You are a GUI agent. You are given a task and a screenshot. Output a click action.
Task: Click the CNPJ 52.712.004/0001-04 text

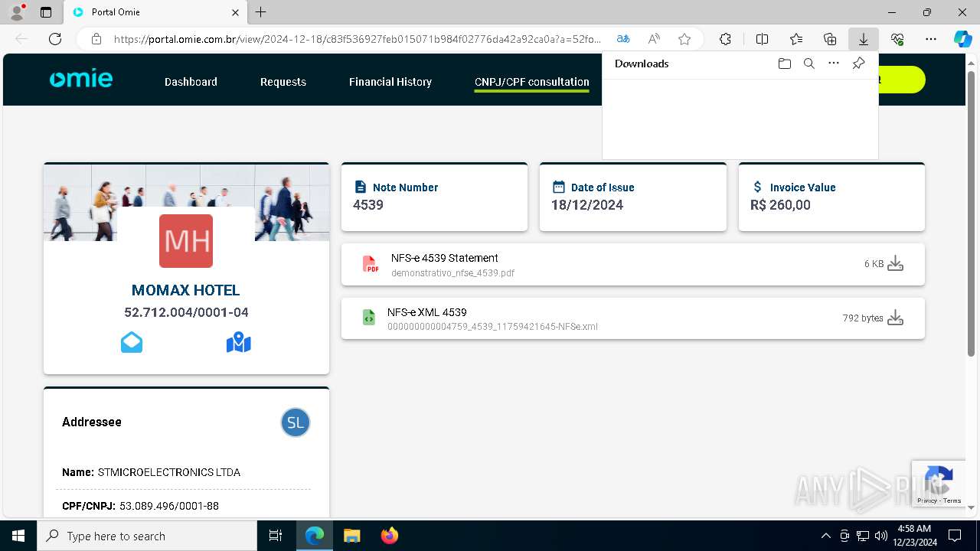(x=186, y=312)
